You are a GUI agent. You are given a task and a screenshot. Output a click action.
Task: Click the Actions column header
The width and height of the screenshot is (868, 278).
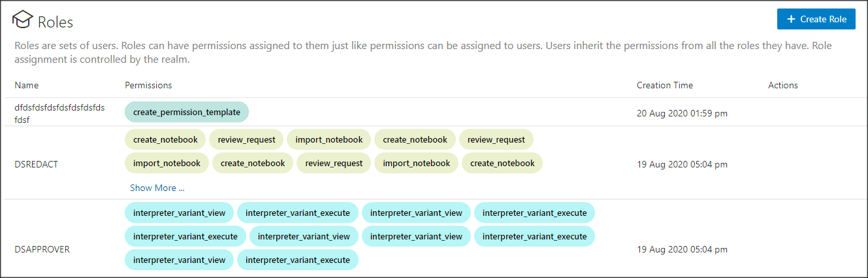782,85
